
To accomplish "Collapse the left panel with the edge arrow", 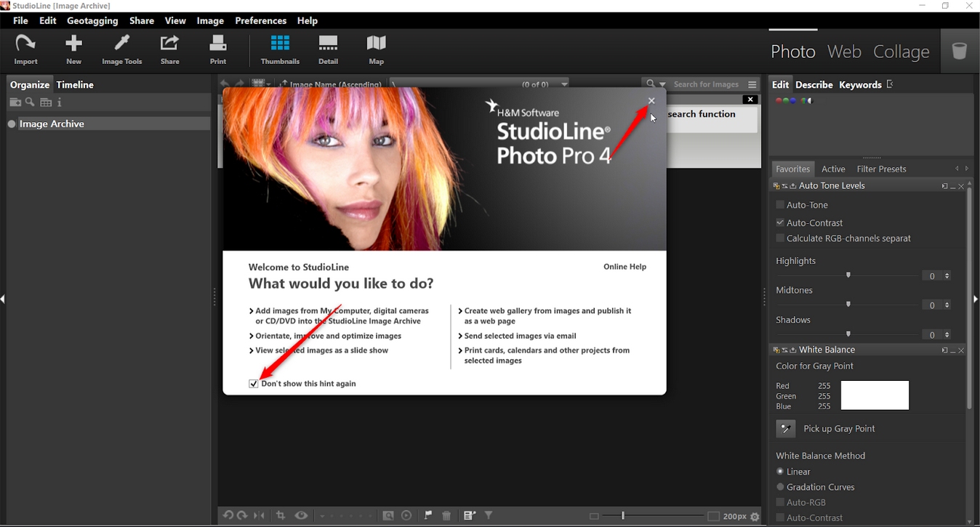I will pyautogui.click(x=3, y=299).
